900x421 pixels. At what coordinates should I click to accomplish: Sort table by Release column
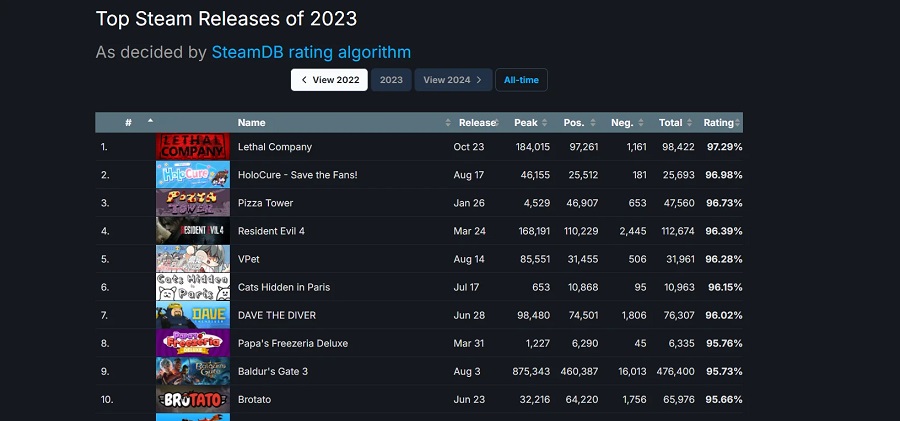[x=477, y=122]
